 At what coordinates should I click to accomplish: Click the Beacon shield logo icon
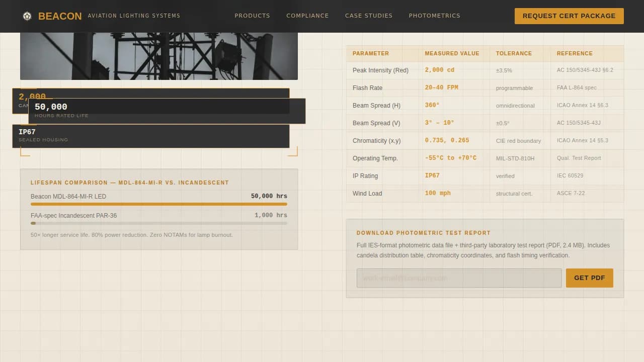27,16
